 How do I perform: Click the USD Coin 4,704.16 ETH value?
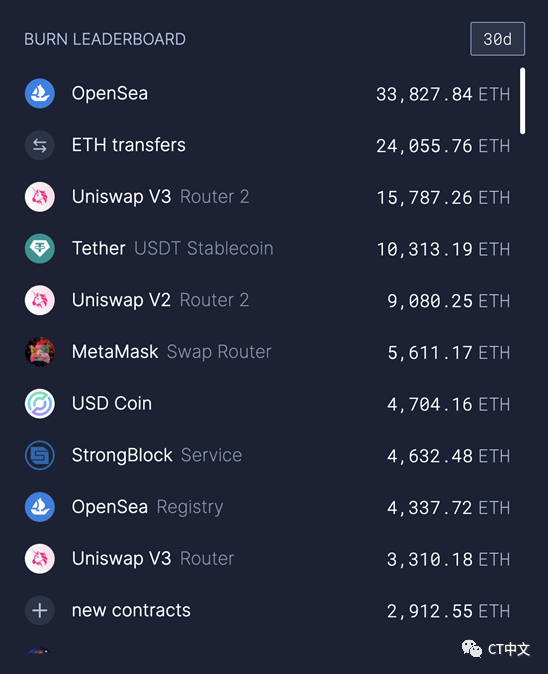[x=448, y=404]
